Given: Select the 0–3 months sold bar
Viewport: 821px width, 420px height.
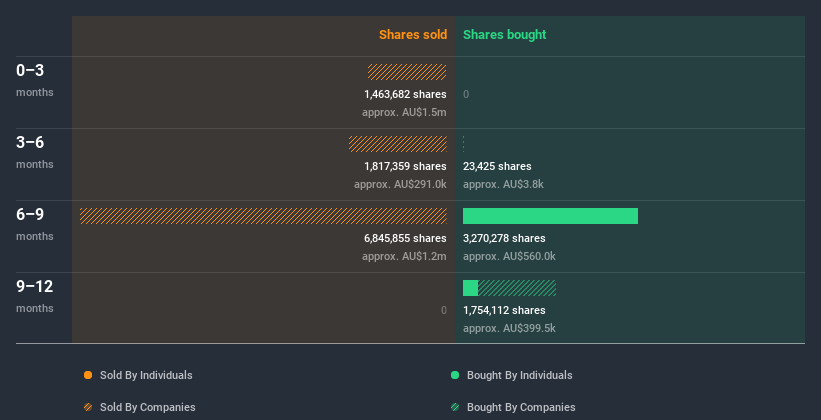Looking at the screenshot, I should 407,72.
